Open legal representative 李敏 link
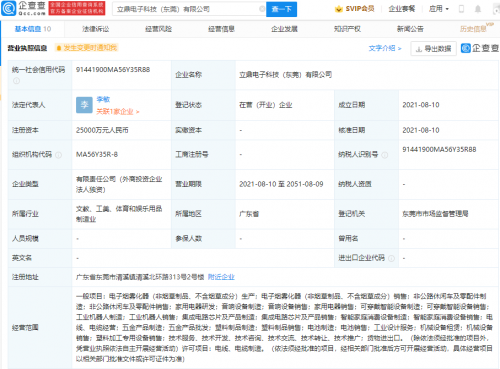500x369 pixels. [x=103, y=99]
